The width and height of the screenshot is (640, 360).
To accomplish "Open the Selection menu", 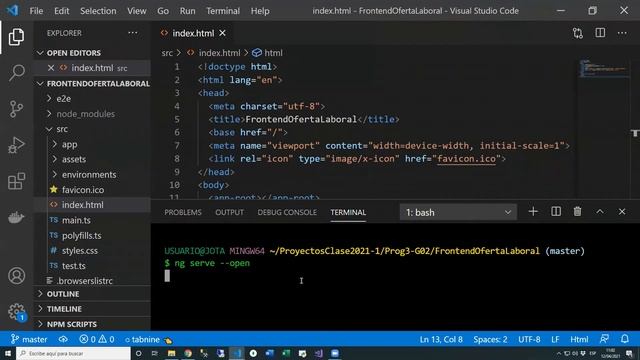I will click(98, 11).
